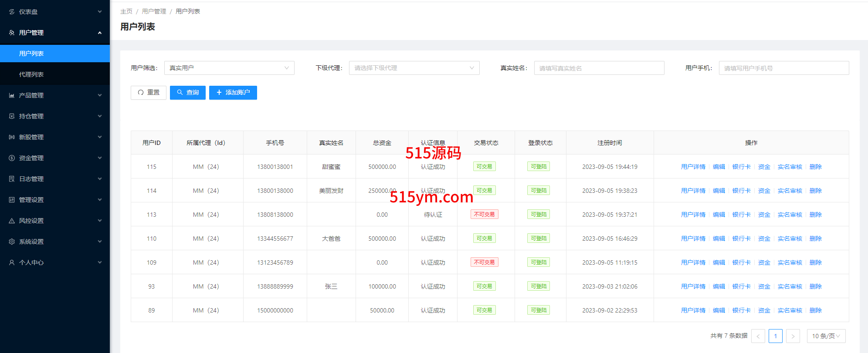This screenshot has width=868, height=353.
Task: Click the add account (添加账户) button
Action: click(233, 93)
